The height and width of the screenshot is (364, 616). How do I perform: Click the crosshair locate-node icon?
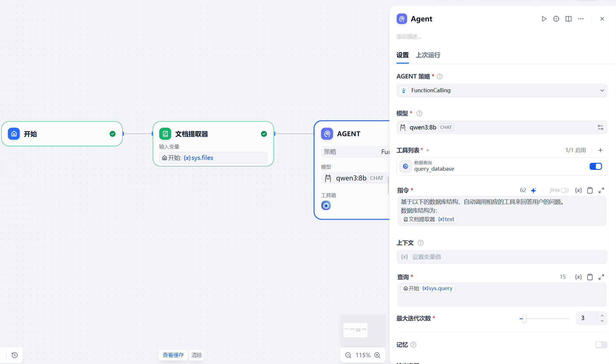556,19
